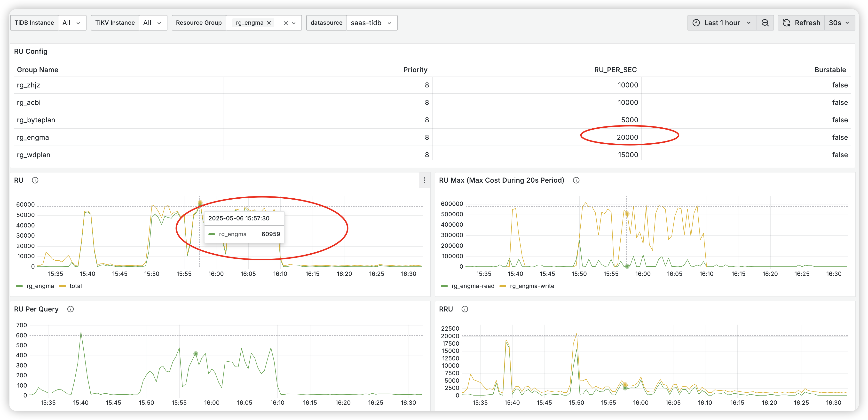Click rg_engma-write yellow legend color swatch
868x420 pixels.
point(503,286)
